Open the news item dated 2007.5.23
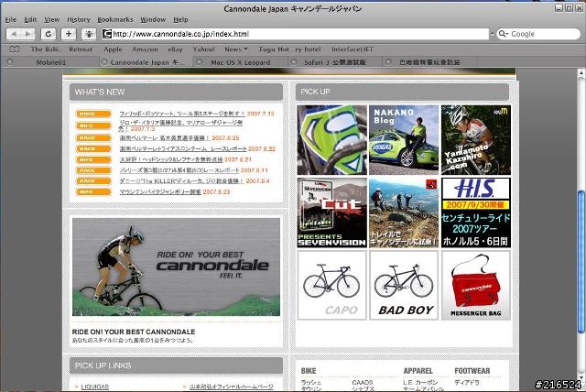 click(160, 191)
